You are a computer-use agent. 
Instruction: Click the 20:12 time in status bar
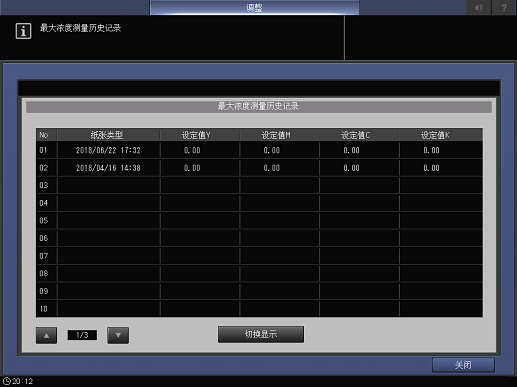(23, 381)
